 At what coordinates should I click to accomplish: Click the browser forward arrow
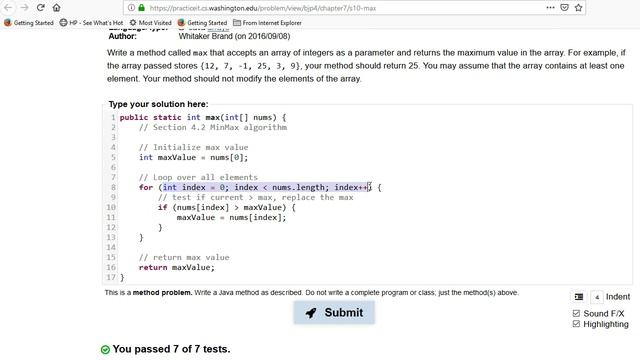tap(24, 8)
